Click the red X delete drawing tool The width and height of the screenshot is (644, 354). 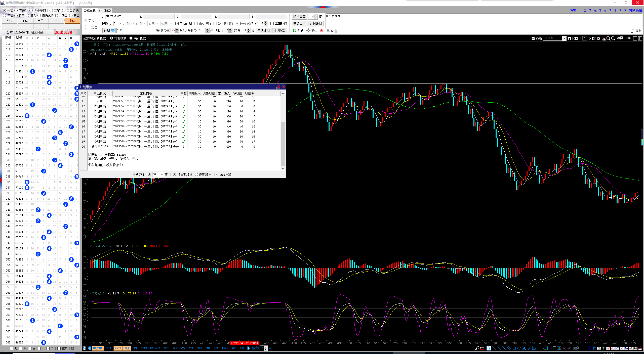pos(564,348)
